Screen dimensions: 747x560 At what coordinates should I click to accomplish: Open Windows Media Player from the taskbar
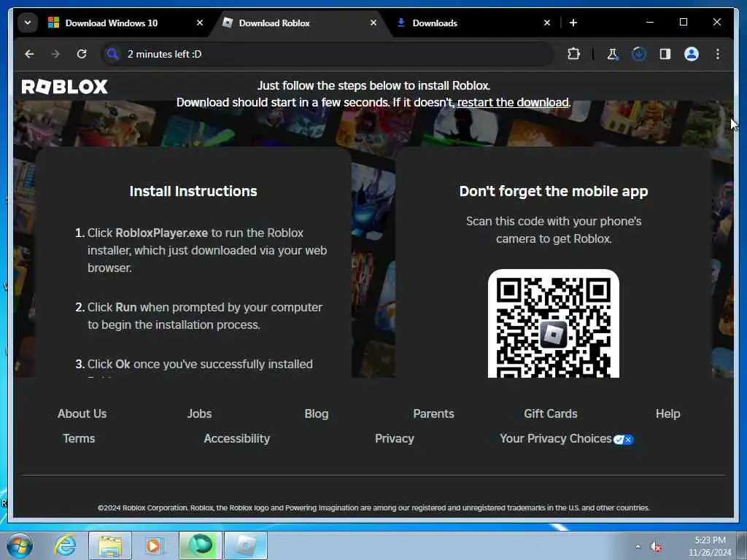154,545
